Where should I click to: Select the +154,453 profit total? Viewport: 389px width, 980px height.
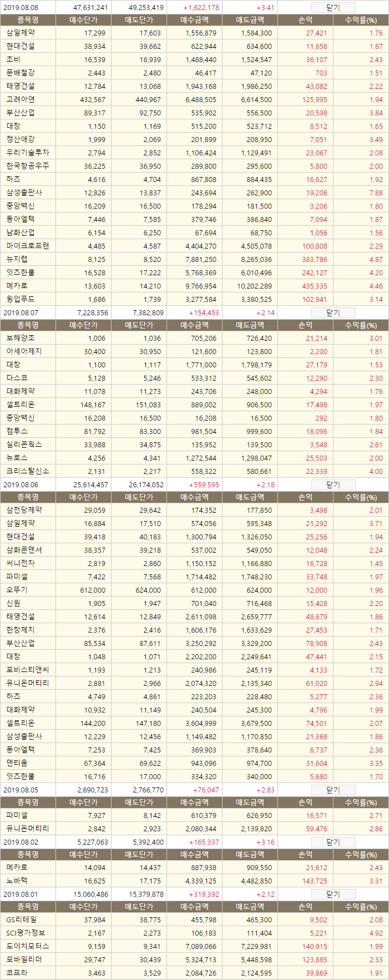tap(204, 313)
